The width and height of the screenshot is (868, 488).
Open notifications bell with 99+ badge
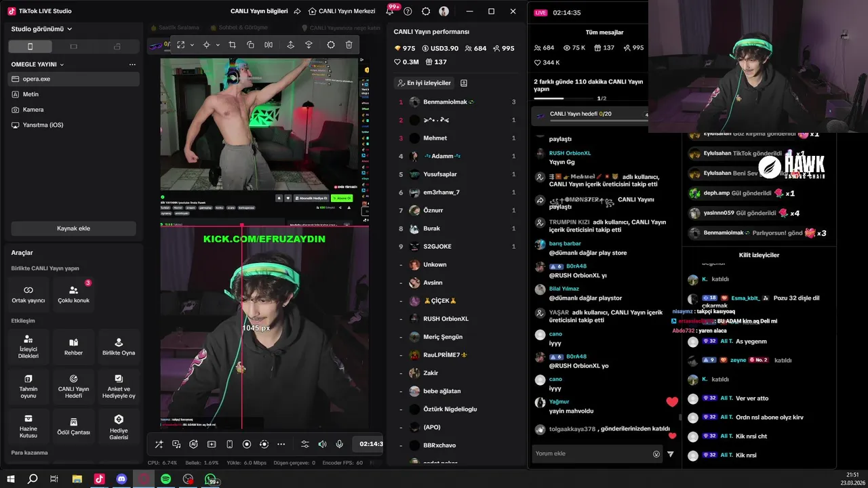[x=390, y=11]
